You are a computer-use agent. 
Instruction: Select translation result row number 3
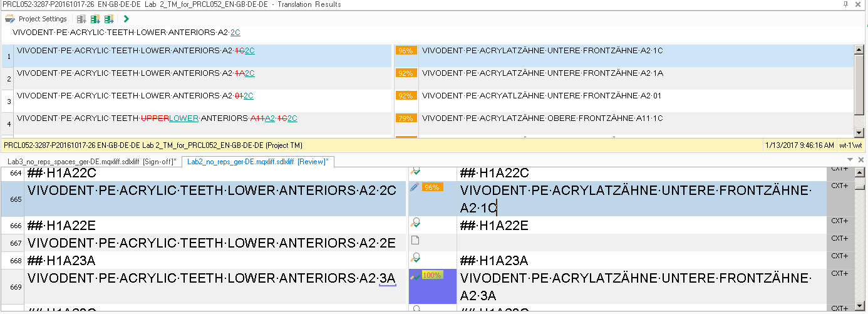click(9, 102)
